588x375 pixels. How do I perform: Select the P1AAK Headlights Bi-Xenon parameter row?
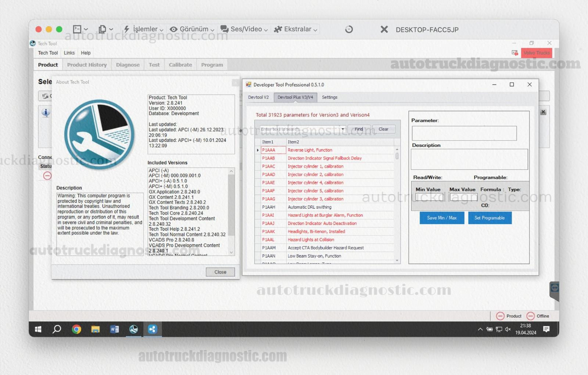click(x=316, y=231)
